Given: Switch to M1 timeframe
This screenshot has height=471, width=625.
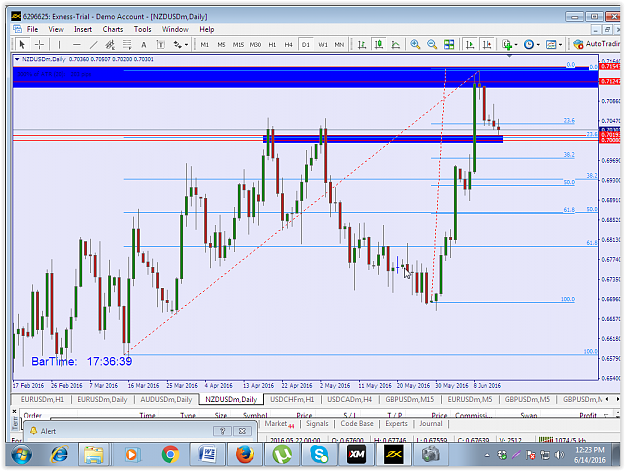Looking at the screenshot, I should [204, 45].
